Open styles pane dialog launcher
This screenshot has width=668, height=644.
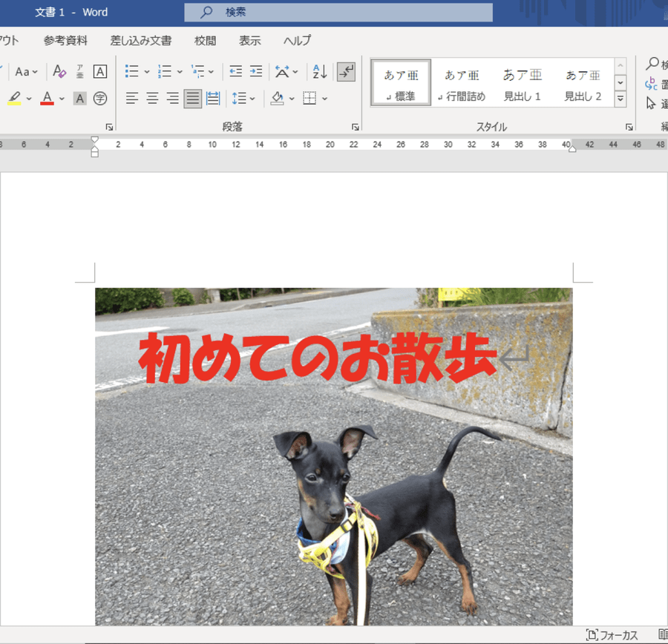[629, 127]
